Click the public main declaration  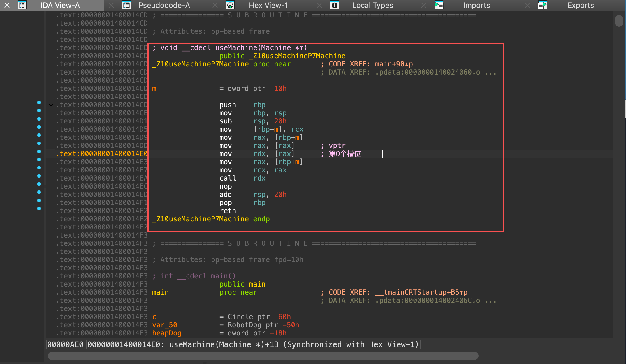[x=242, y=284]
